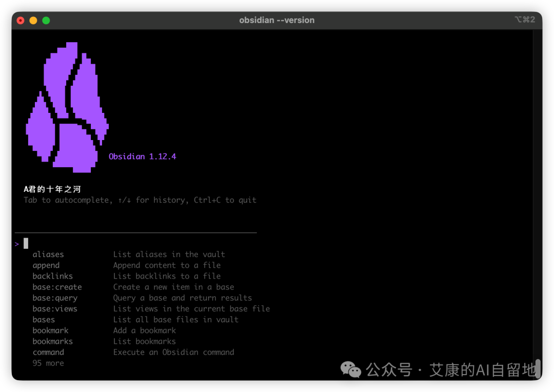Viewport: 554px width, 392px height.
Task: Click description "List bookmarks"
Action: tap(145, 341)
